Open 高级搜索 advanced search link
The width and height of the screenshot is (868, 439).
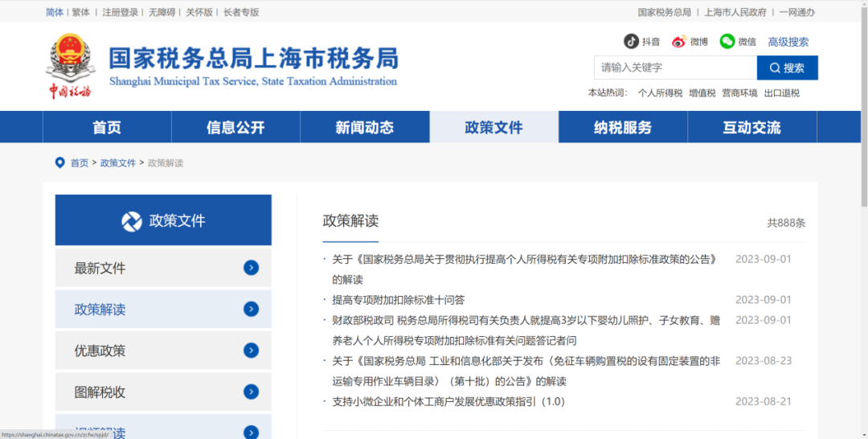(788, 42)
